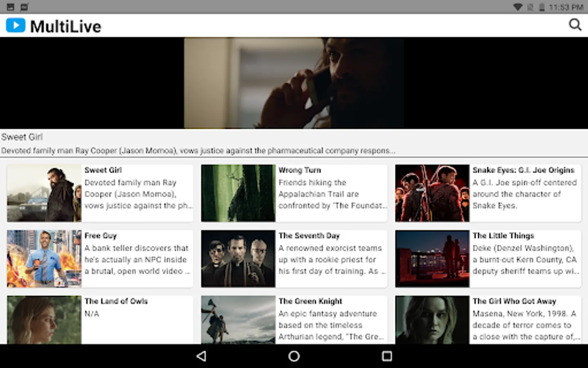Select the Free Guy title
This screenshot has height=368, width=588.
(x=100, y=236)
